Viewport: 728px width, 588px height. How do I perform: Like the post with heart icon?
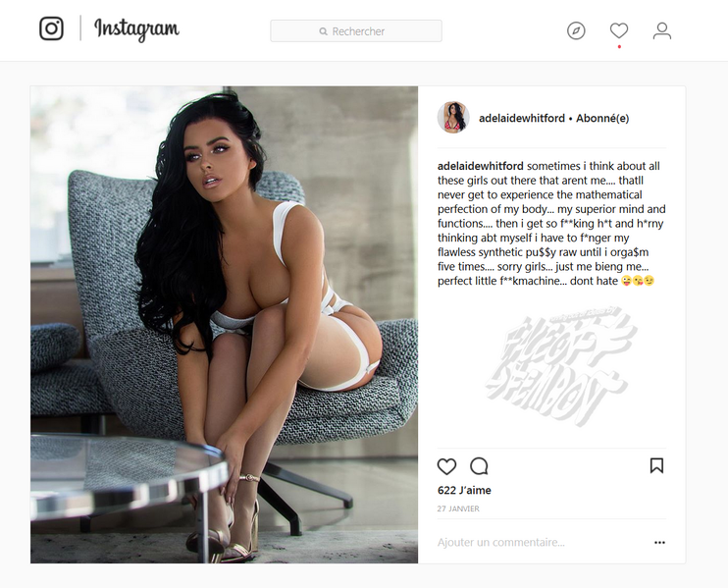[x=446, y=466]
